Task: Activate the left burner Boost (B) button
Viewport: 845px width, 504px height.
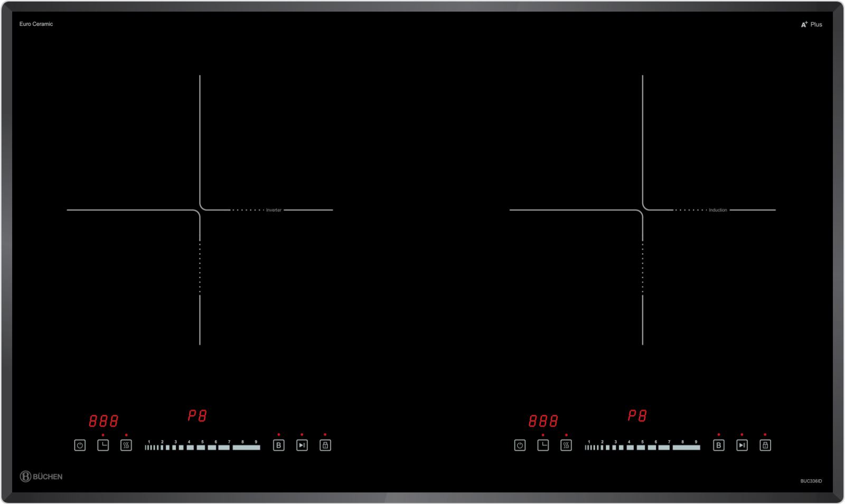Action: [x=278, y=445]
